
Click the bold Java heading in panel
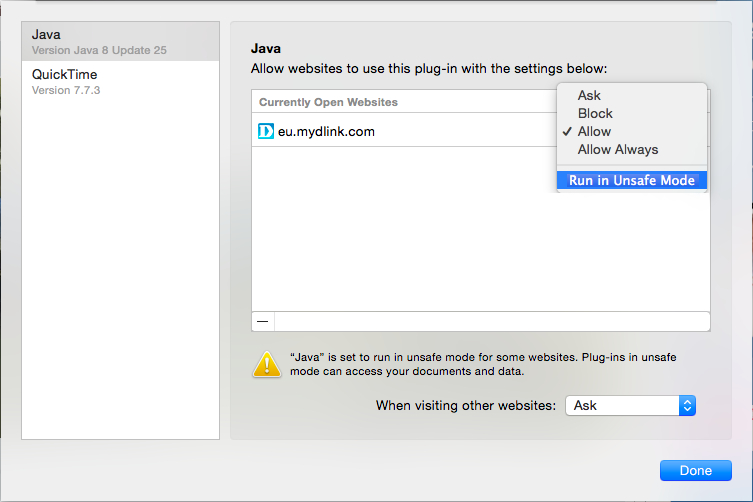(265, 48)
